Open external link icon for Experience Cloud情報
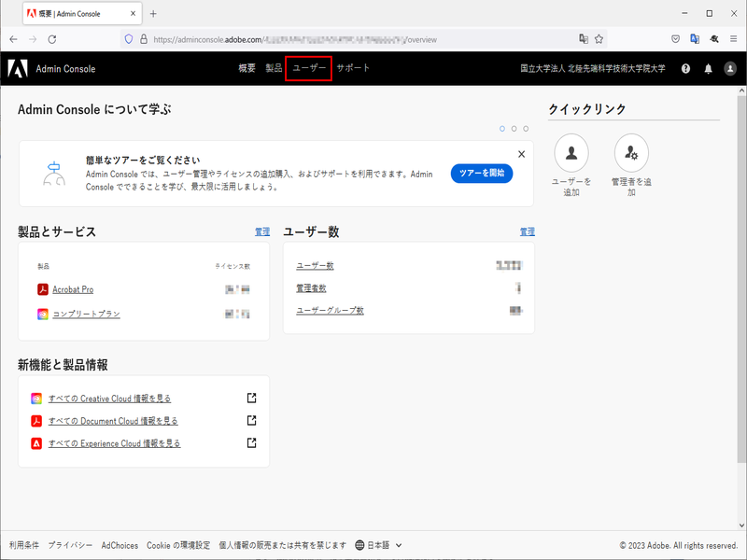The image size is (747, 560). pyautogui.click(x=251, y=442)
